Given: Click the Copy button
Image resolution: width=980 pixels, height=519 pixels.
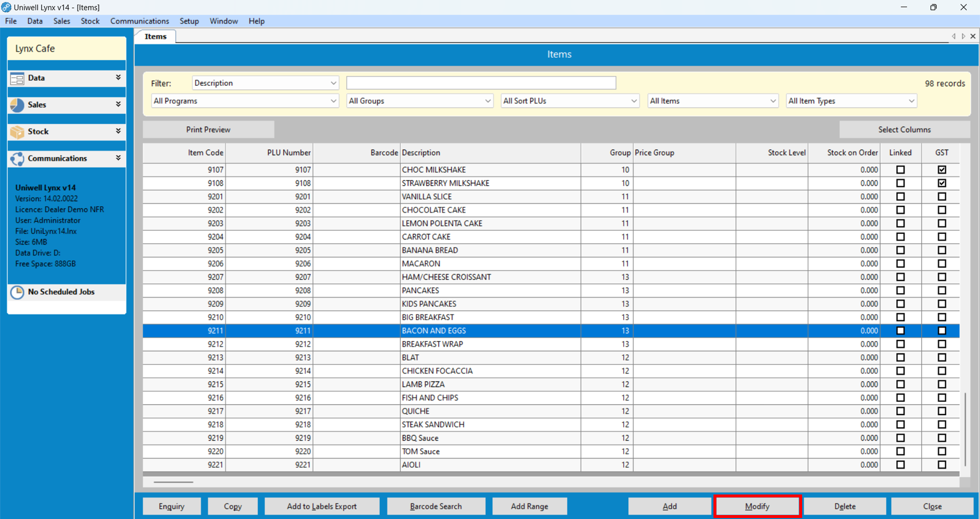Looking at the screenshot, I should click(233, 506).
